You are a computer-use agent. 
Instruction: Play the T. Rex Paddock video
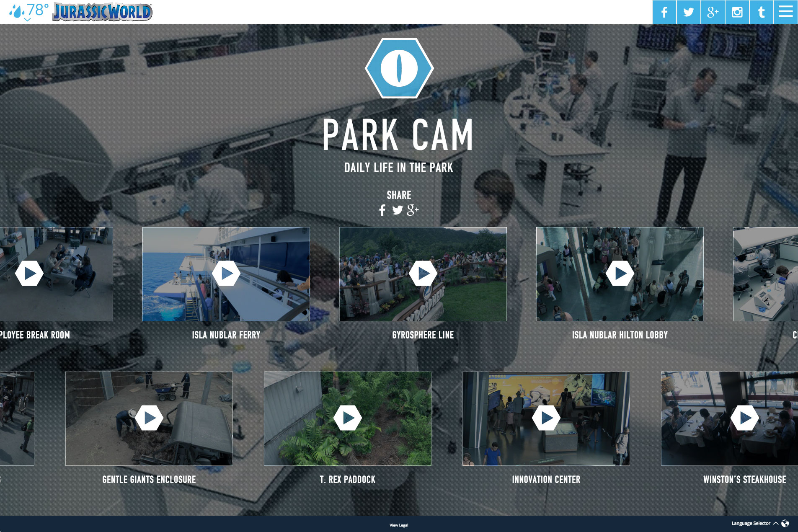click(x=348, y=418)
